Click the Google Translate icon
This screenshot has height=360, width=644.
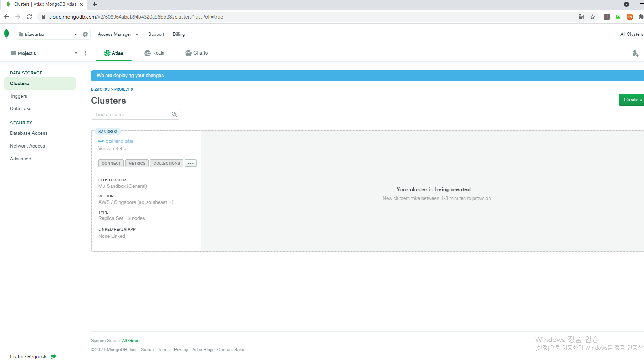(x=581, y=17)
